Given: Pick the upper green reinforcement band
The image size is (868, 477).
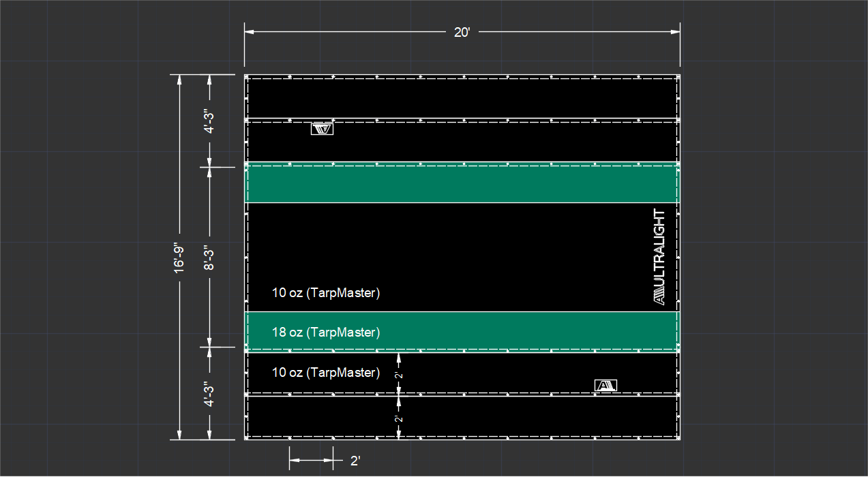Looking at the screenshot, I should [462, 183].
